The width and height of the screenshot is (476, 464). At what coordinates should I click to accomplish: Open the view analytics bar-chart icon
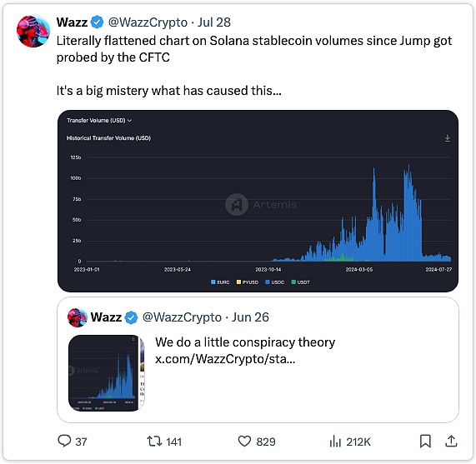click(335, 442)
